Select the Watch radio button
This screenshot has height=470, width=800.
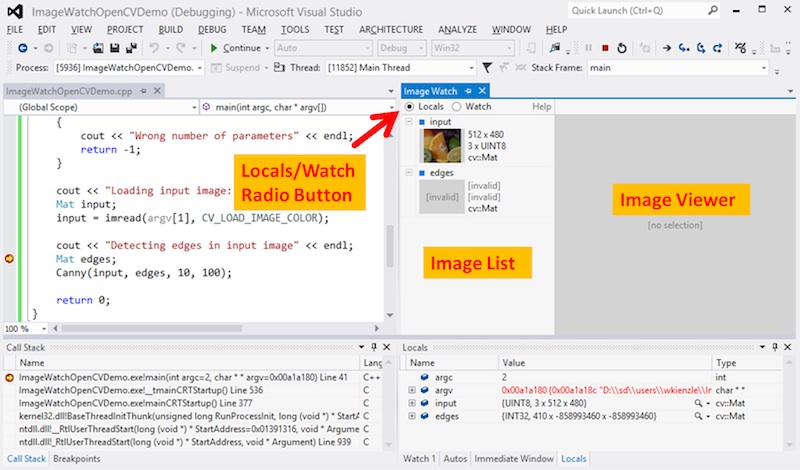(x=457, y=107)
